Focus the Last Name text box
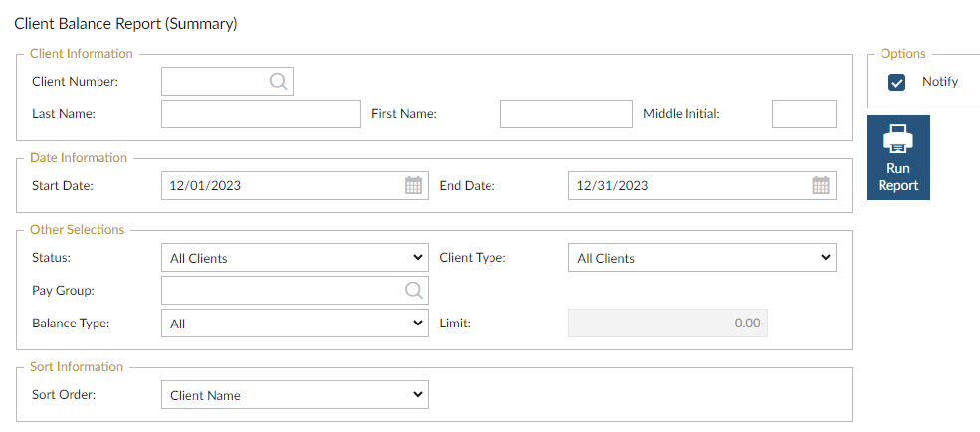Screen dimensions: 980x432 click(261, 114)
